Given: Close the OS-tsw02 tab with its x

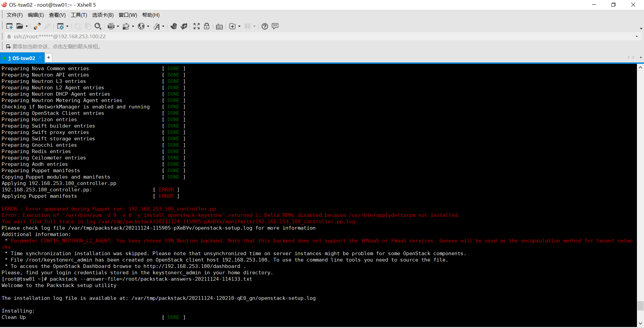Looking at the screenshot, I should (40, 57).
